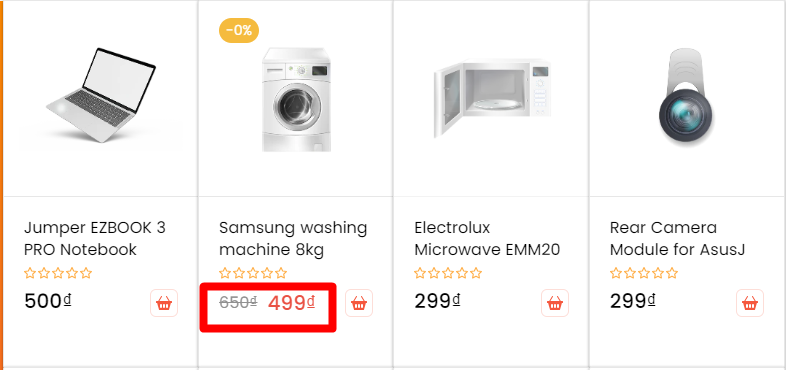This screenshot has width=786, height=370.
Task: Open Jumper EZBOOK 3 PRO Notebook title link
Action: tap(95, 238)
